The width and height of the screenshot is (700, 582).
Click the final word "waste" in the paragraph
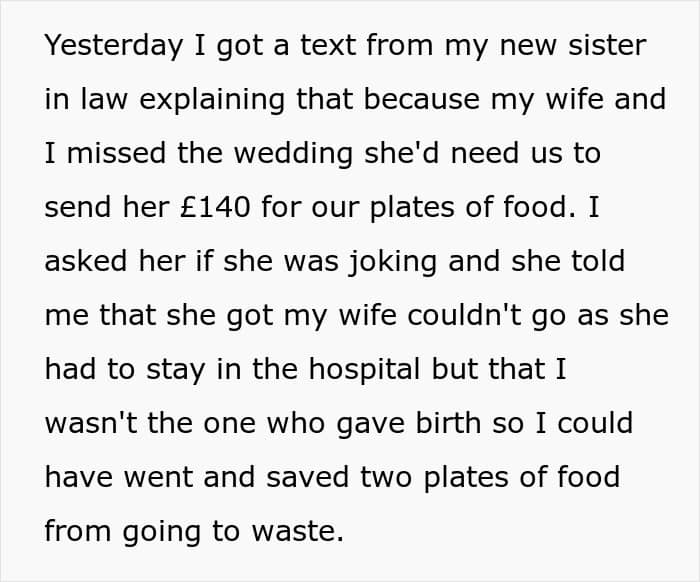tap(297, 531)
